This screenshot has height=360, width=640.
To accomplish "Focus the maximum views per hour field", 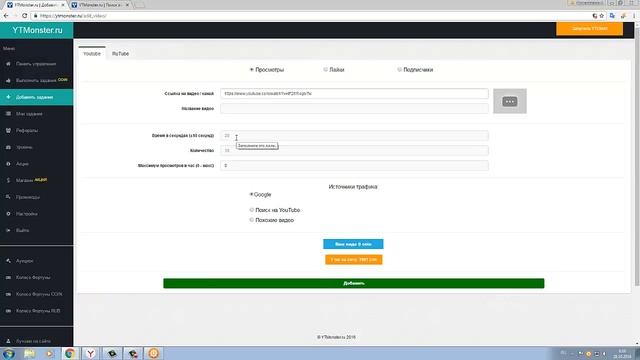I will point(354,165).
